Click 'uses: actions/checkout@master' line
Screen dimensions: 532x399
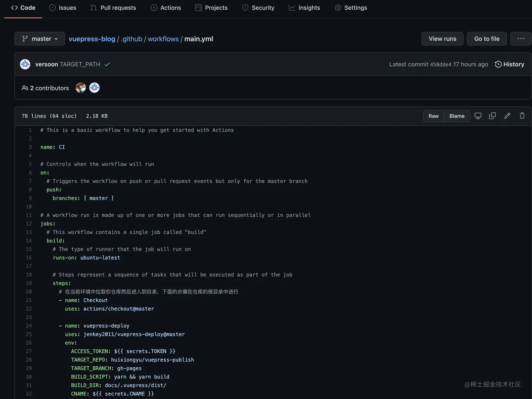109,309
